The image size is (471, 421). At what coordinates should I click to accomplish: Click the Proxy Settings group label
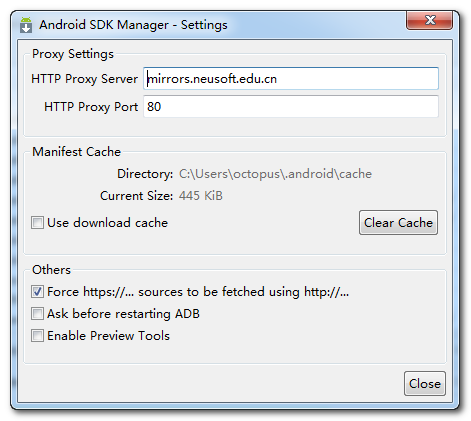coord(73,54)
